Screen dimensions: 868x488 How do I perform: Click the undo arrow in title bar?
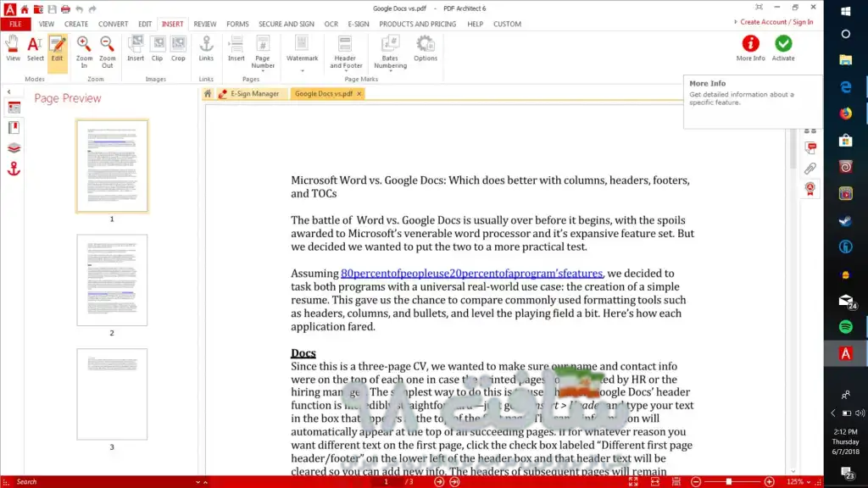[79, 8]
